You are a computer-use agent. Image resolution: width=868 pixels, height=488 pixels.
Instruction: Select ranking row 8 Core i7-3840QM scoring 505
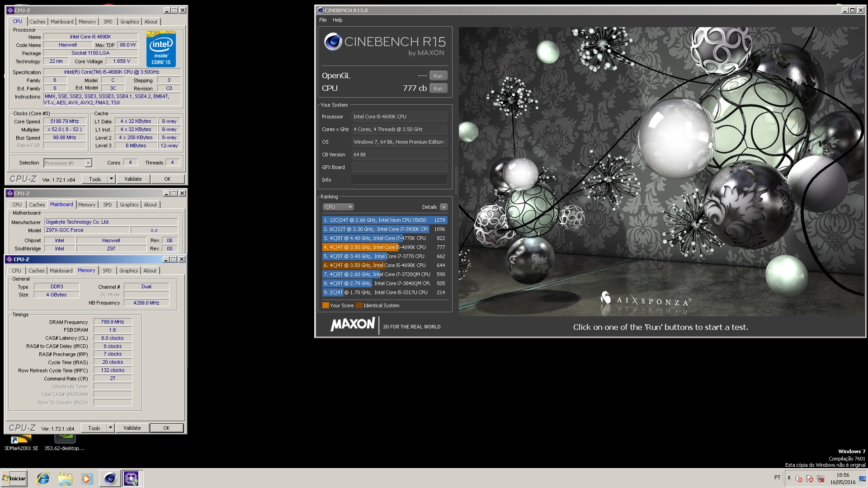[385, 283]
